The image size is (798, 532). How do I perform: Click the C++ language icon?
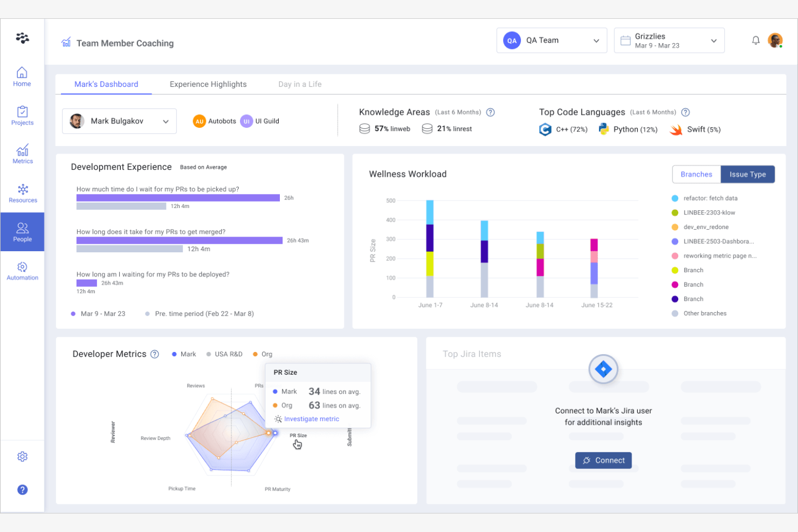pyautogui.click(x=545, y=129)
